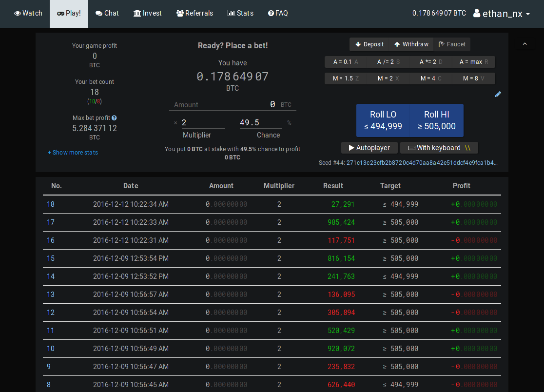This screenshot has width=544, height=392.
Task: Open bet number 18 details
Action: click(x=51, y=204)
